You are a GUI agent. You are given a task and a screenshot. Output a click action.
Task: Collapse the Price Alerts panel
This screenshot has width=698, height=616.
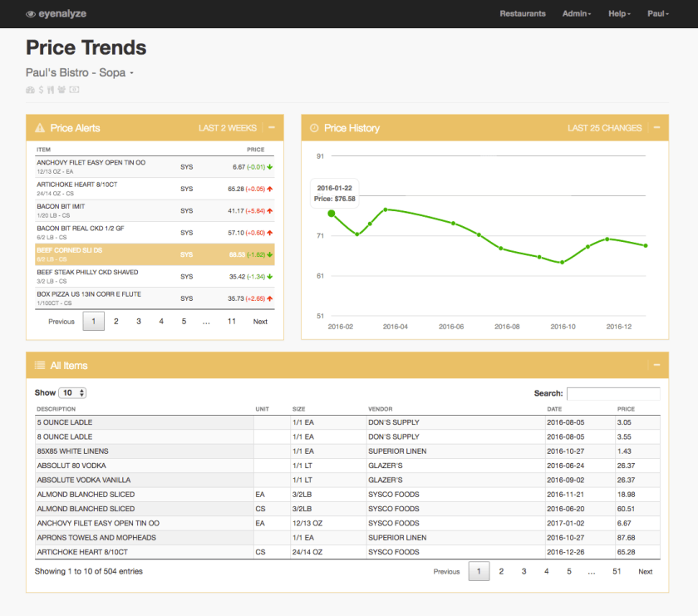pos(271,127)
